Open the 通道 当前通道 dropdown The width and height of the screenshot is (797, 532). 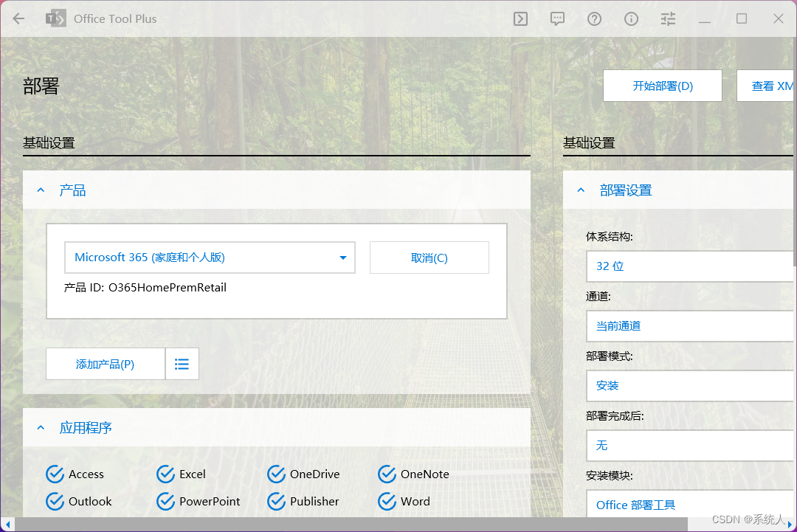(691, 326)
